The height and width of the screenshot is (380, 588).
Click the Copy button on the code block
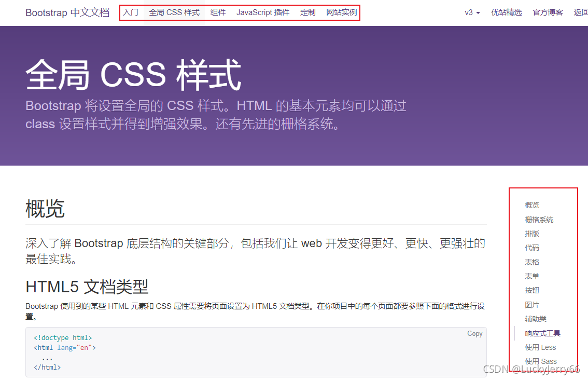[x=474, y=333]
